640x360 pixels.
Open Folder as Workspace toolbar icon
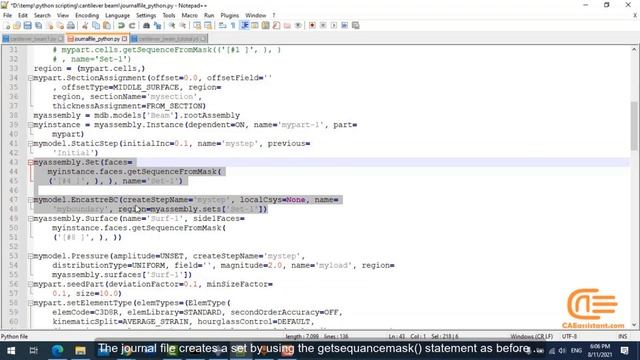(287, 26)
